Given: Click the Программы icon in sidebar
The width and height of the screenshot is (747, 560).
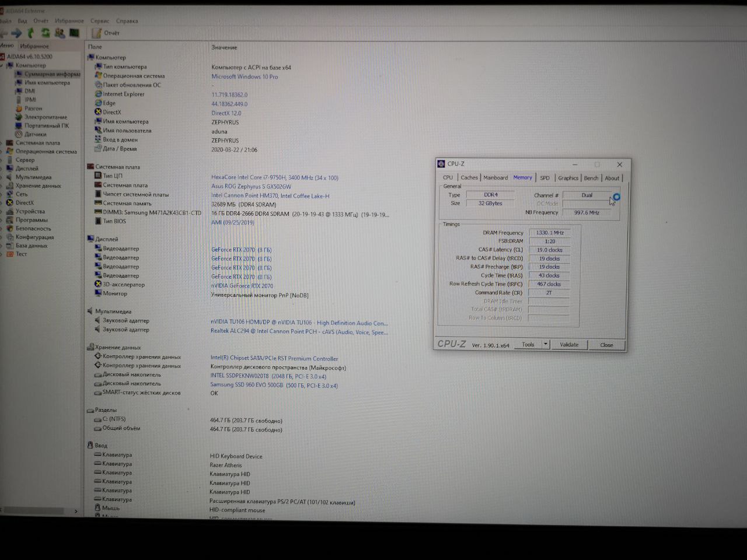Looking at the screenshot, I should (x=9, y=220).
